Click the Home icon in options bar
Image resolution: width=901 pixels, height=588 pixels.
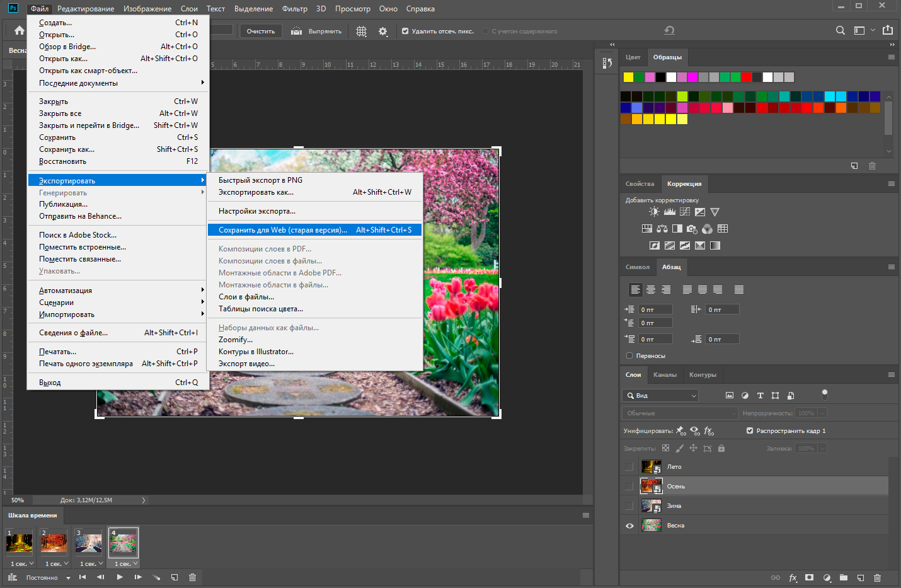tap(20, 31)
